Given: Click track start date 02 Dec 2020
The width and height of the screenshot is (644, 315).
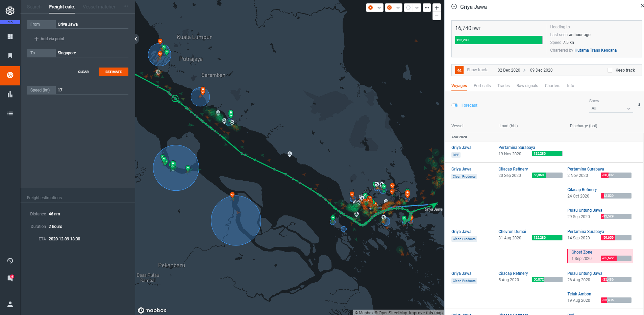Looking at the screenshot, I should [x=509, y=70].
